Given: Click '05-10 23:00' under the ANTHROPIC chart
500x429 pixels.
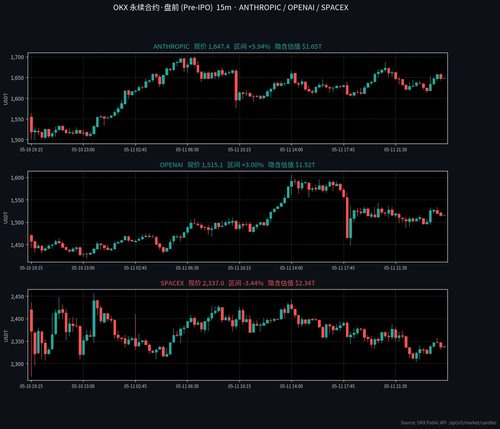Looking at the screenshot, I should click(83, 150).
